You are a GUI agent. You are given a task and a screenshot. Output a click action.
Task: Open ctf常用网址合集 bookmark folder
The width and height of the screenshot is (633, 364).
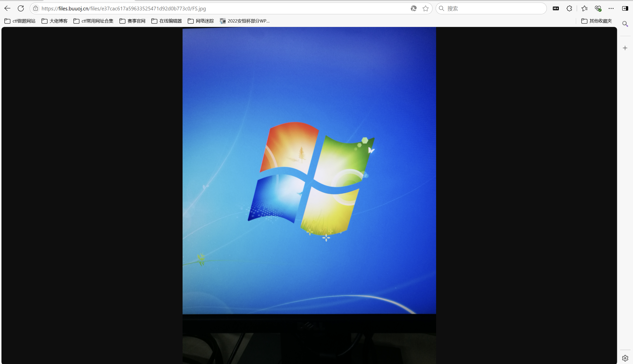94,21
